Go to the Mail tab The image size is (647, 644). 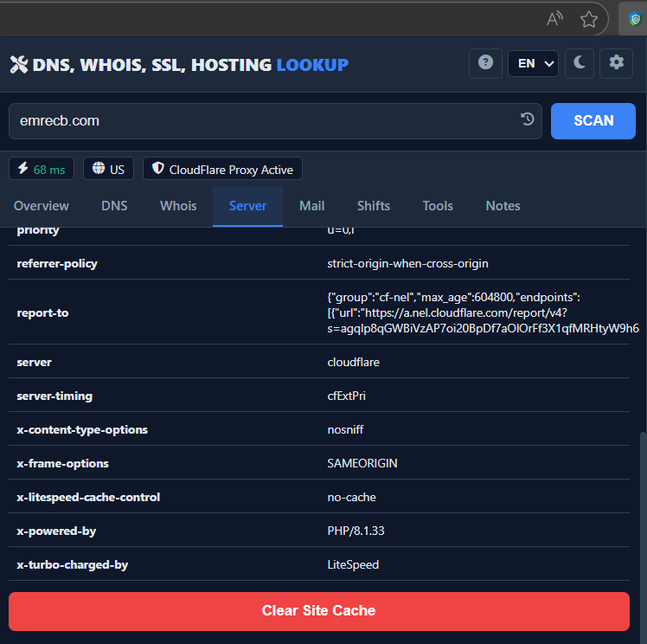pos(311,206)
